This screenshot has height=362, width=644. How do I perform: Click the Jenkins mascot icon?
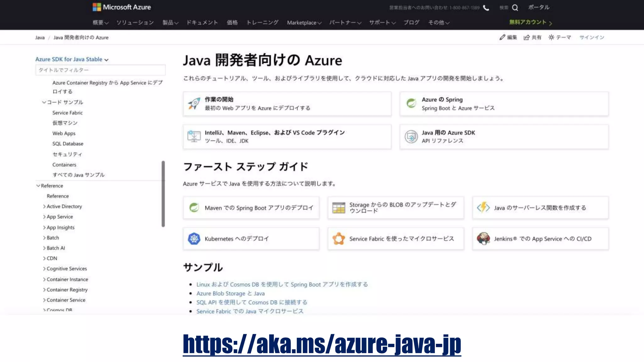[x=483, y=239]
